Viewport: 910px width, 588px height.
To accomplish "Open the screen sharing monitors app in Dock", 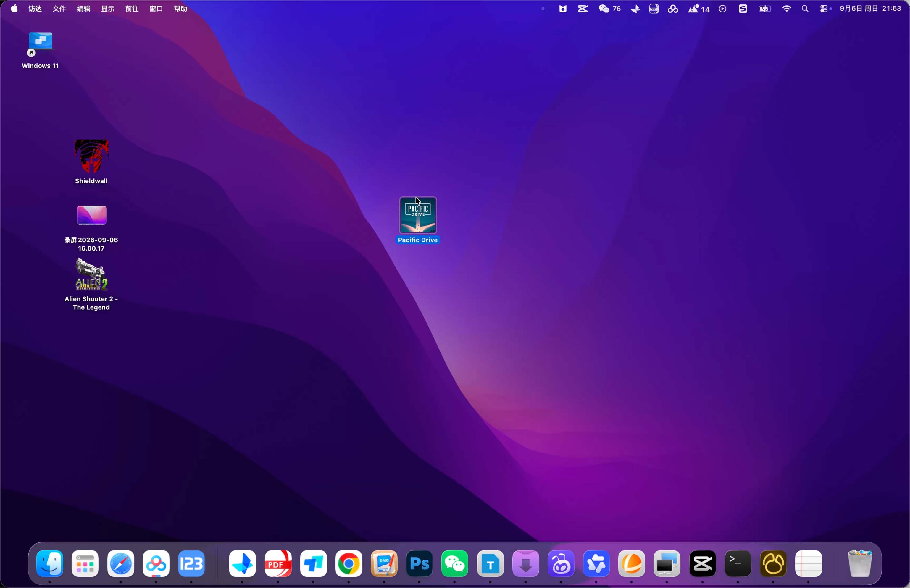I will [x=667, y=563].
